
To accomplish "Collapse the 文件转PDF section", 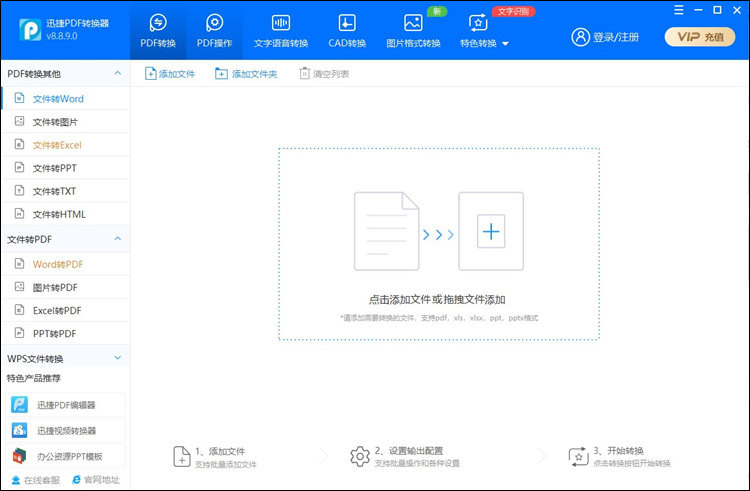I will tap(118, 239).
